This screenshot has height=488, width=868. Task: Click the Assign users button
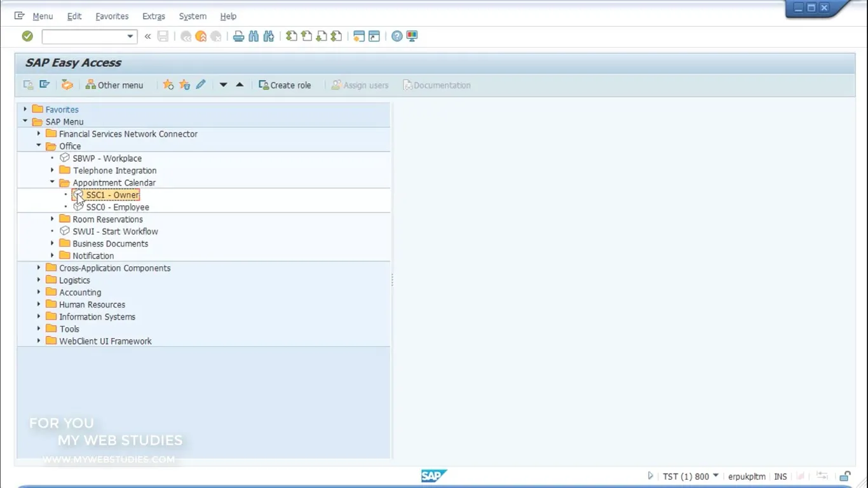[360, 85]
